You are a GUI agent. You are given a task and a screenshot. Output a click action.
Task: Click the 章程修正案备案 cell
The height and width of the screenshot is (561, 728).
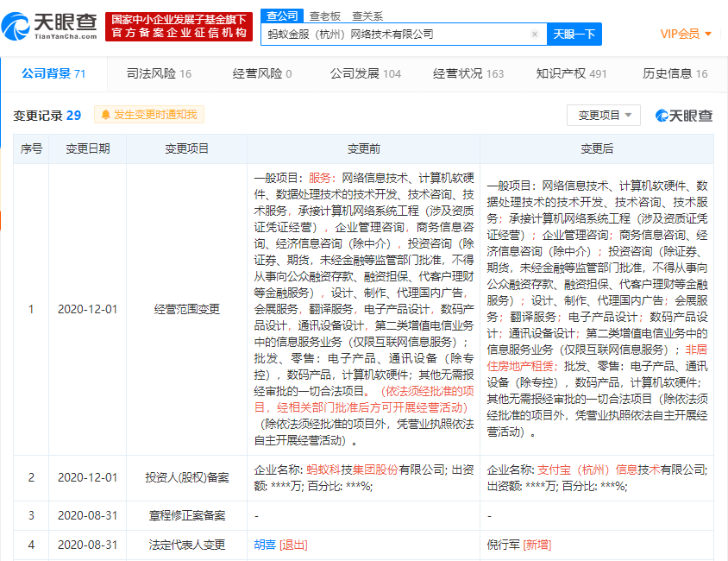point(186,515)
